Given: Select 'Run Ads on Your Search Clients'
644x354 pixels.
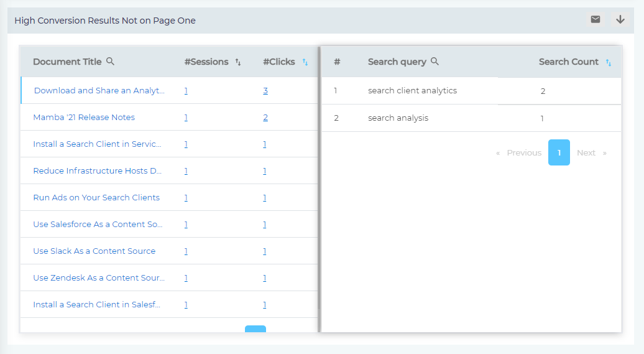Looking at the screenshot, I should coord(96,198).
